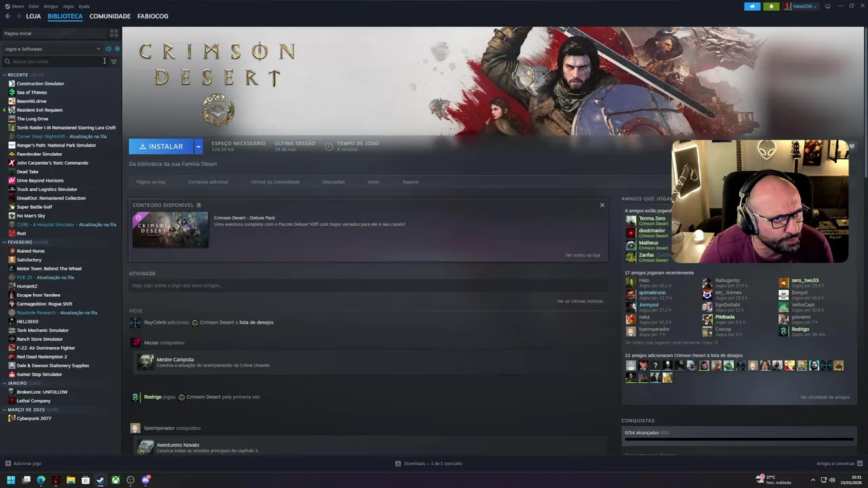Open Tenma Zero friend avatar
The height and width of the screenshot is (488, 868).
coord(631,220)
